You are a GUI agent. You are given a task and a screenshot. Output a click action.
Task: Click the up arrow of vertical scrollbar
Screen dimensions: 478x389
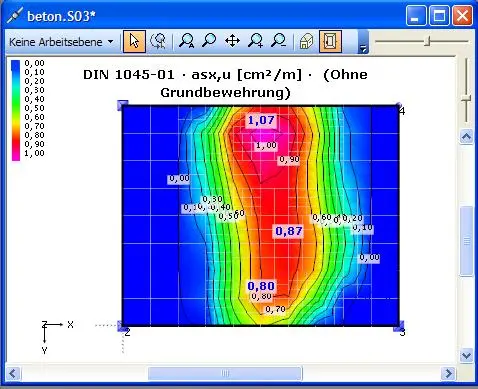click(x=466, y=136)
